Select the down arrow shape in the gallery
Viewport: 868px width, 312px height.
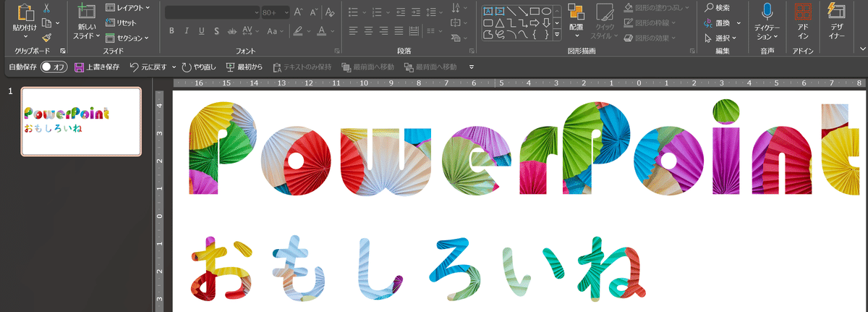click(x=546, y=22)
